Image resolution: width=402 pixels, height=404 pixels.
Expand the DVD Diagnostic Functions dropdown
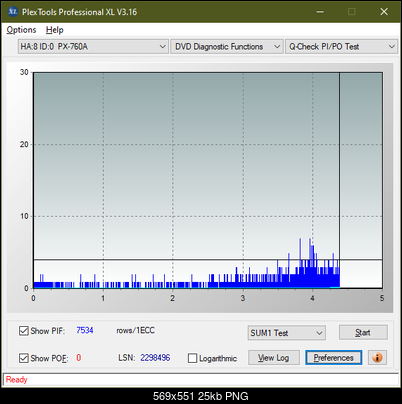pos(227,47)
